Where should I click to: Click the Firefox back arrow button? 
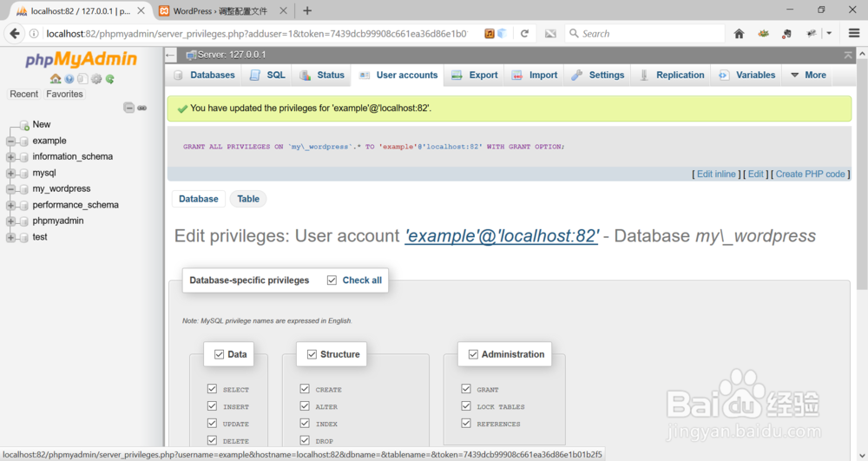[x=15, y=34]
